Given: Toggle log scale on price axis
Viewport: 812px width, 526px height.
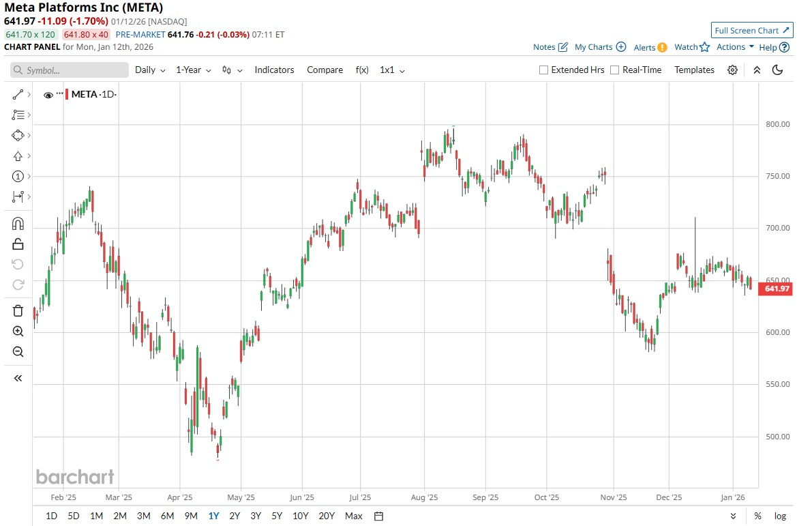Looking at the screenshot, I should click(780, 516).
